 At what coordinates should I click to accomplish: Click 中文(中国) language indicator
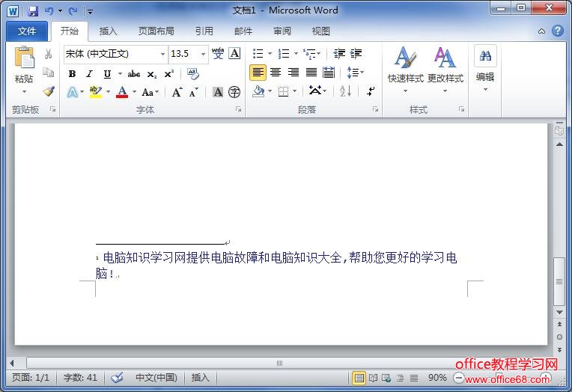point(156,378)
